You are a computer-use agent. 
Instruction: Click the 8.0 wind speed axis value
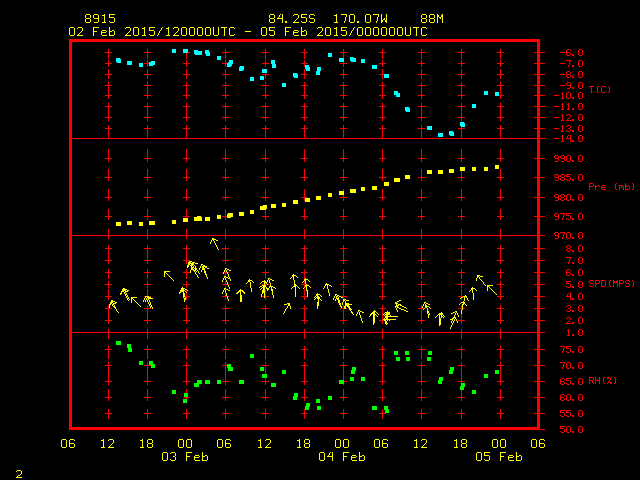(x=574, y=249)
